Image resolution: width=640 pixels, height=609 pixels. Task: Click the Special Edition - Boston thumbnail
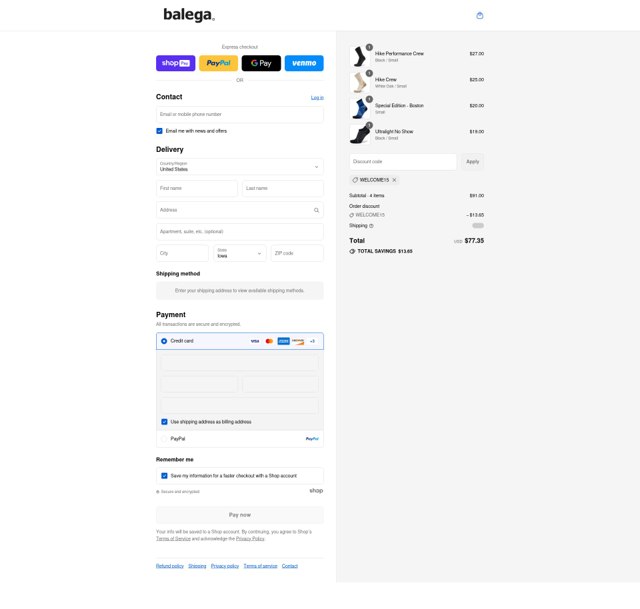pyautogui.click(x=360, y=109)
